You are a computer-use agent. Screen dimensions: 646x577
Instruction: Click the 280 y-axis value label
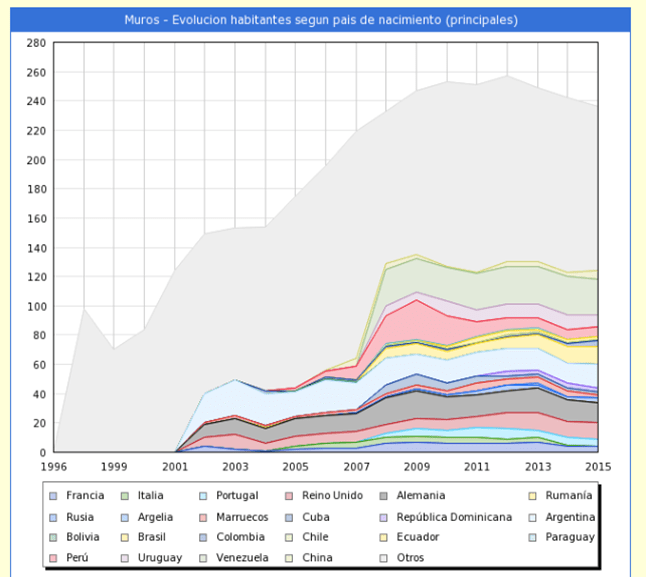[36, 43]
